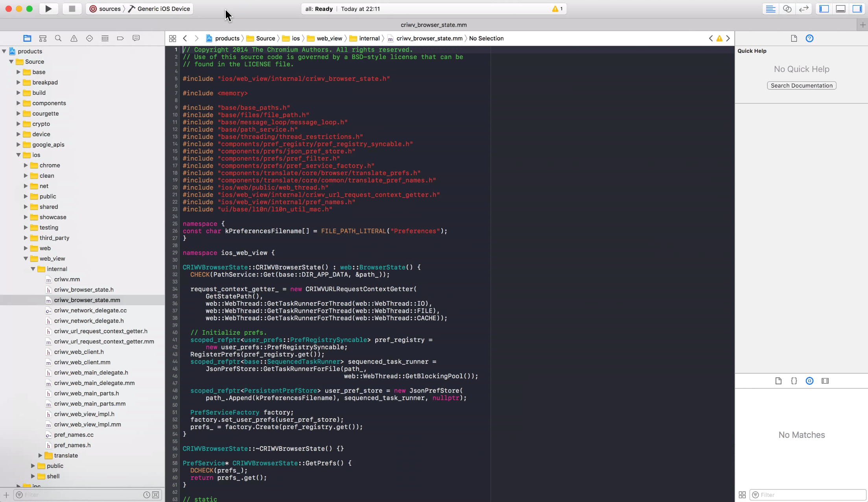Viewport: 868px width, 502px height.
Task: Select web_view in the jump bar
Action: (324, 38)
